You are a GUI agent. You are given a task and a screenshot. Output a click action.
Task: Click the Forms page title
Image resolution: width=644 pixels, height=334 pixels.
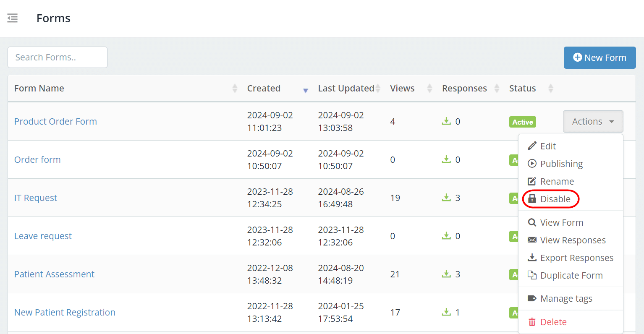(x=53, y=18)
